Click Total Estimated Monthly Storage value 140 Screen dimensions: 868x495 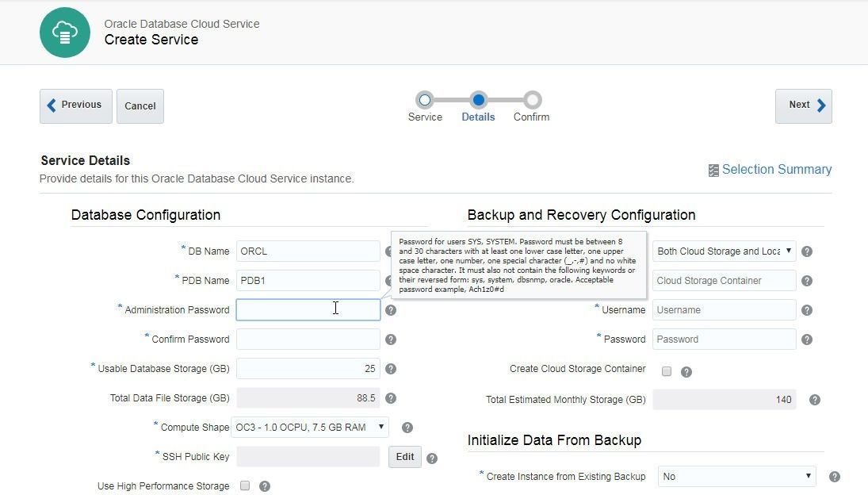pyautogui.click(x=783, y=400)
